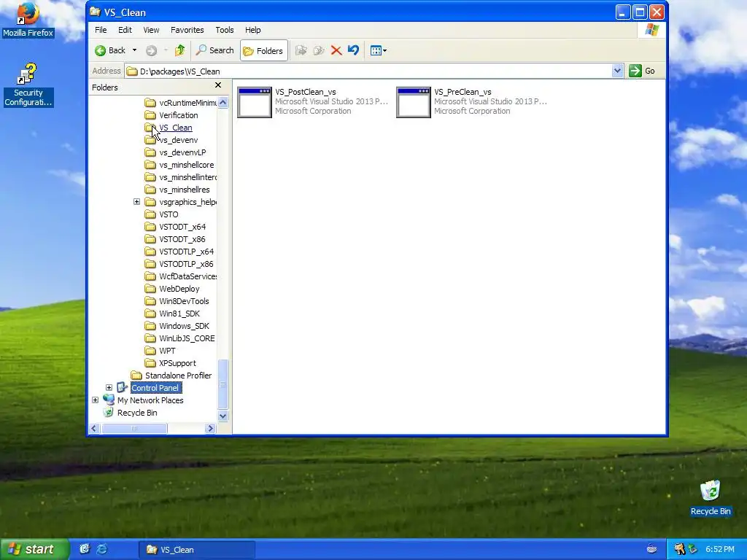Click the horizontal scroll right arrow
Viewport: 747px width, 560px height.
pos(210,429)
